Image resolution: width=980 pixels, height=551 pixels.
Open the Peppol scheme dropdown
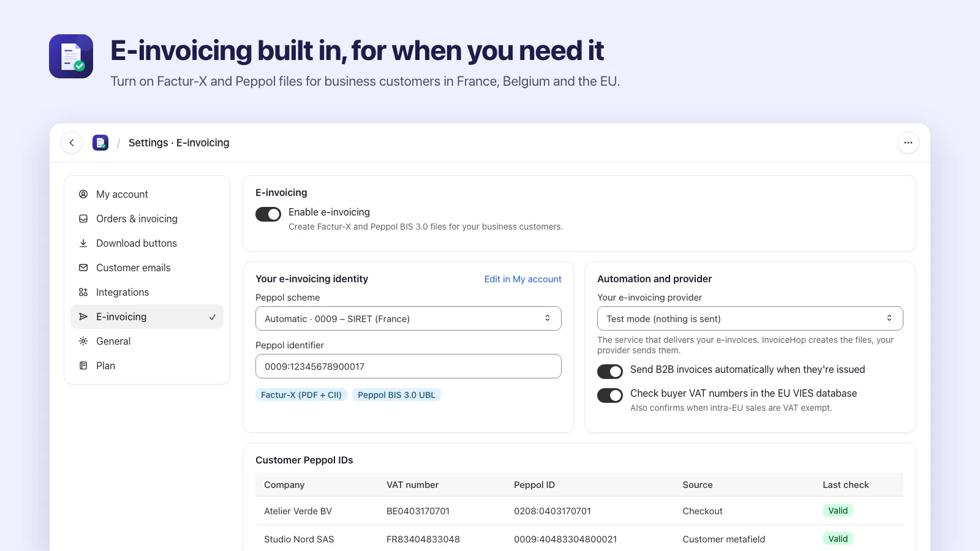[409, 318]
